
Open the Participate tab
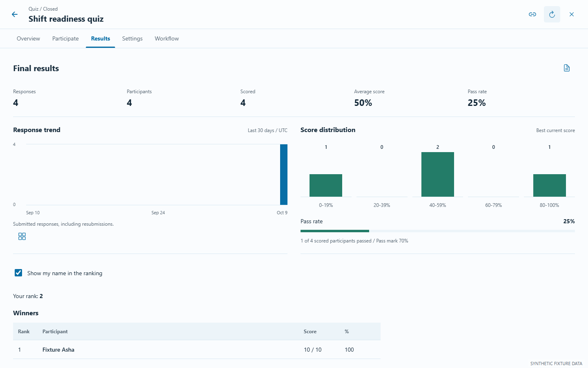65,38
